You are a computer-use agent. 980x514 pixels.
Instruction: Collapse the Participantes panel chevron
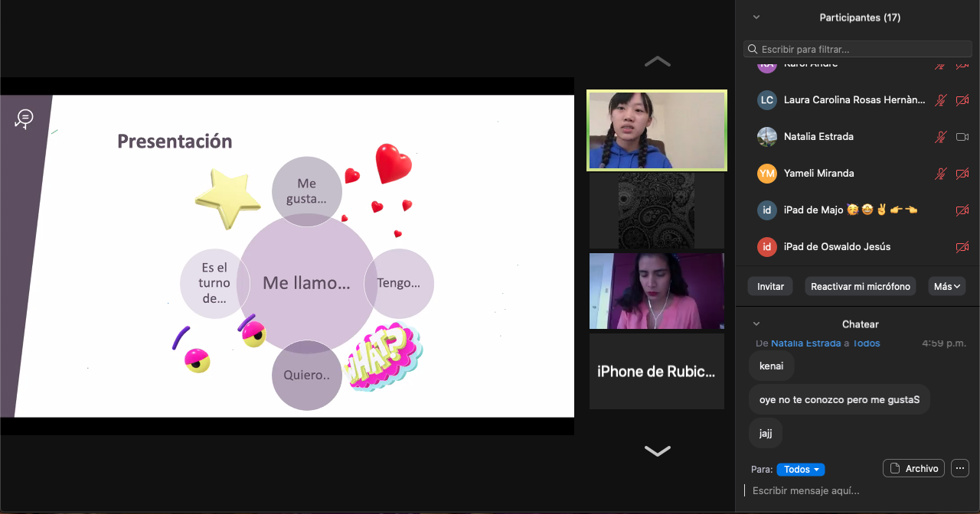(x=756, y=17)
